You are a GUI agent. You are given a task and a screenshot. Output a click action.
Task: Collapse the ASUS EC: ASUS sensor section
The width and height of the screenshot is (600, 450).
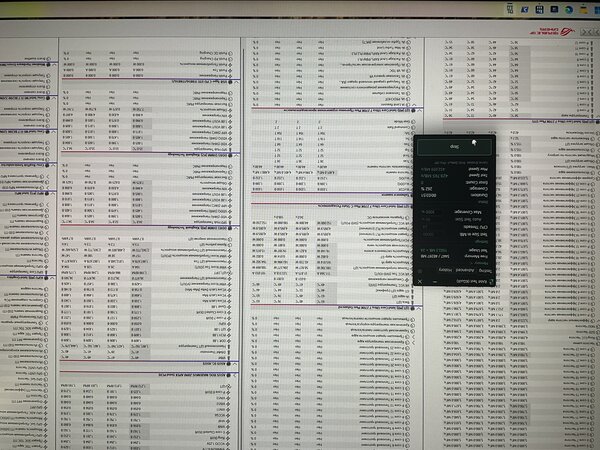(236, 364)
